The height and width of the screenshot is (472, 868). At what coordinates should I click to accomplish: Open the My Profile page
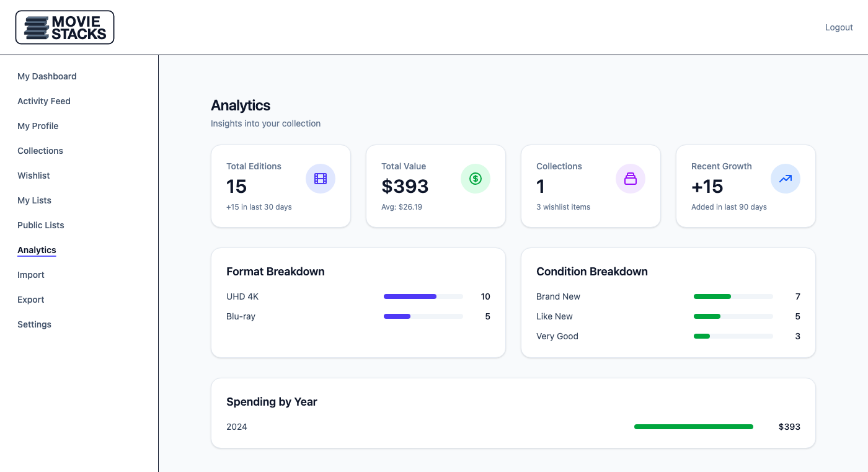pyautogui.click(x=38, y=126)
